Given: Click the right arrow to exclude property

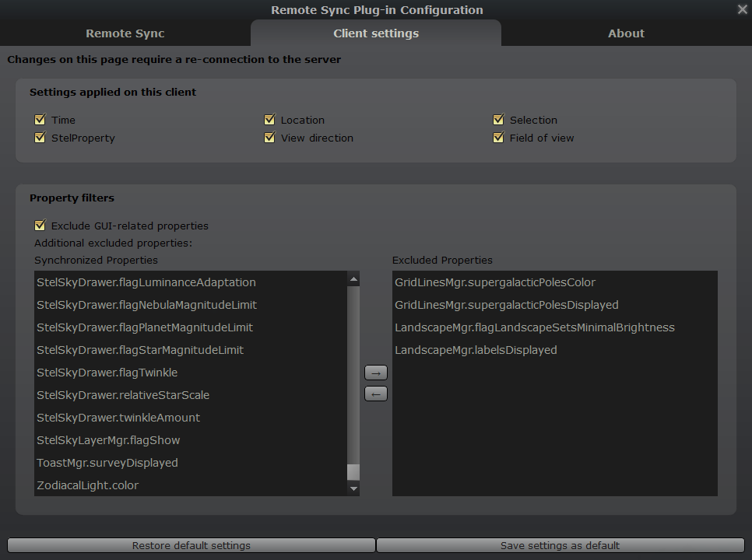Looking at the screenshot, I should pyautogui.click(x=376, y=373).
